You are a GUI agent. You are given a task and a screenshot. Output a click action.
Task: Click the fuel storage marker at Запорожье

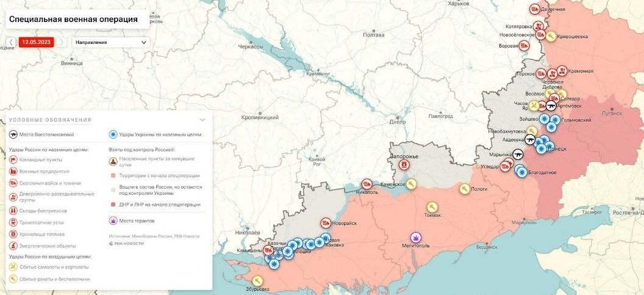(403, 165)
